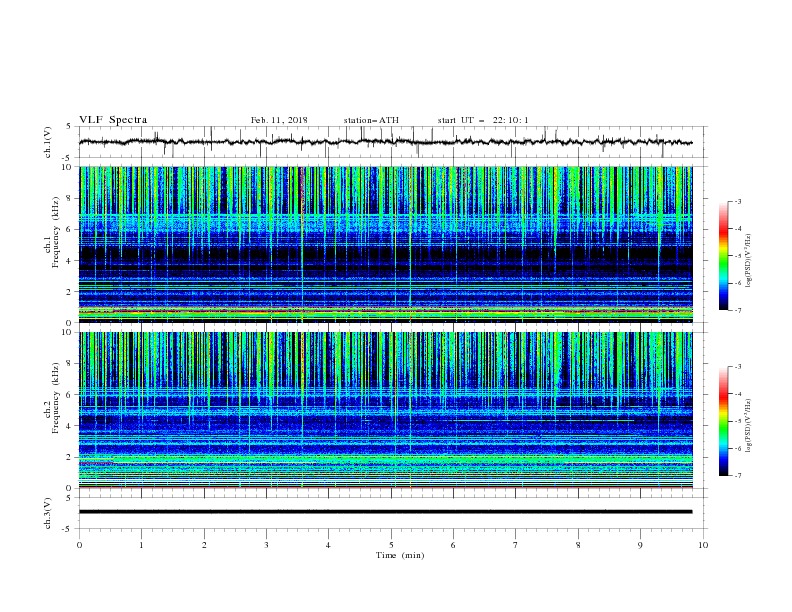
Task: Click the time axis tick labeled "10"
Action: [x=703, y=545]
